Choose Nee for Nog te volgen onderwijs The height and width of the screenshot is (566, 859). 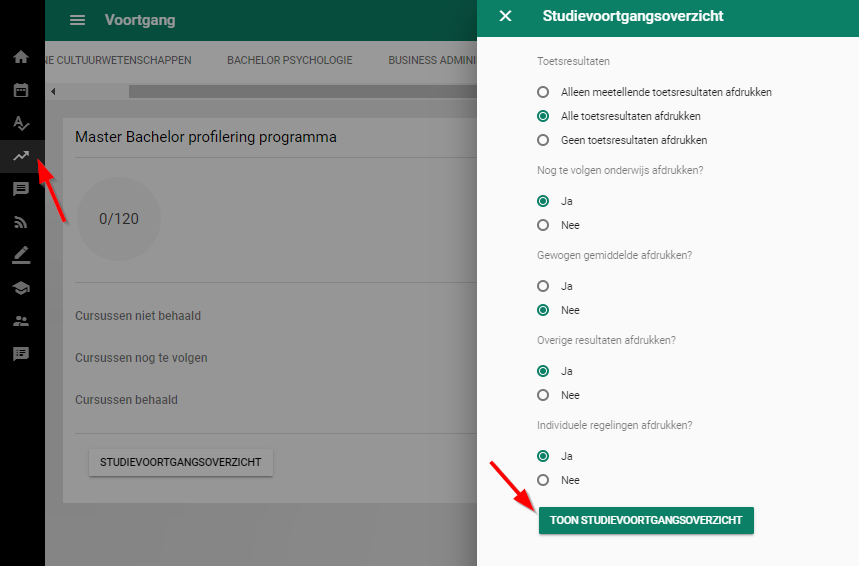click(558, 225)
